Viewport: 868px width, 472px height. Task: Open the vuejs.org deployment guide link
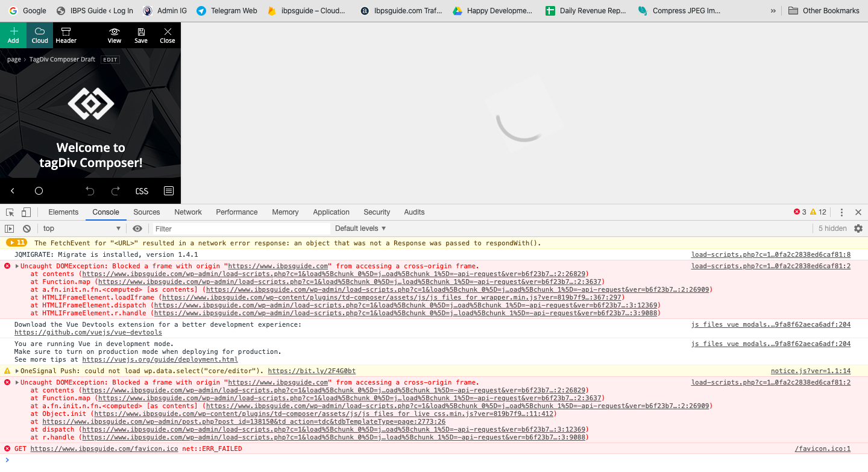pyautogui.click(x=160, y=360)
